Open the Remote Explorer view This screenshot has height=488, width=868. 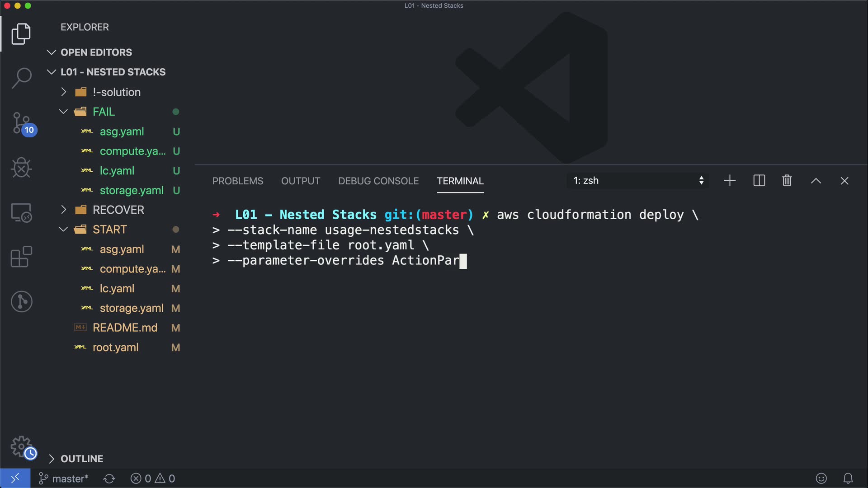point(21,212)
